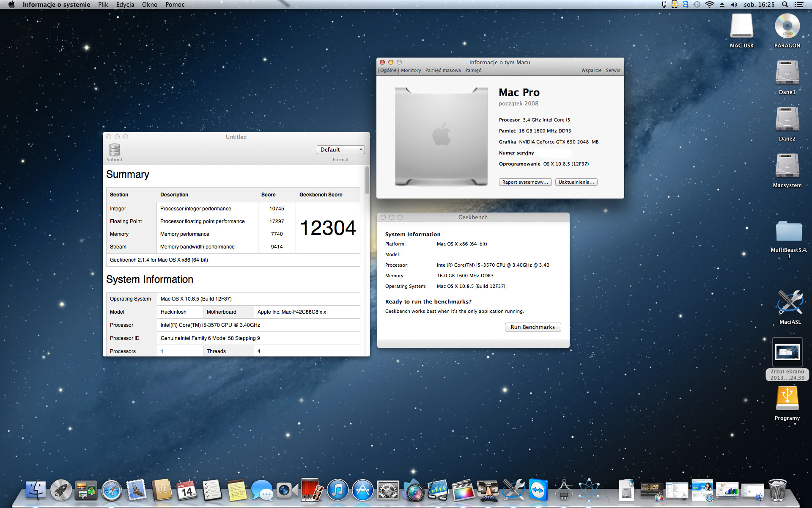
Task: Open MaciASL from the Dock
Action: point(513,490)
